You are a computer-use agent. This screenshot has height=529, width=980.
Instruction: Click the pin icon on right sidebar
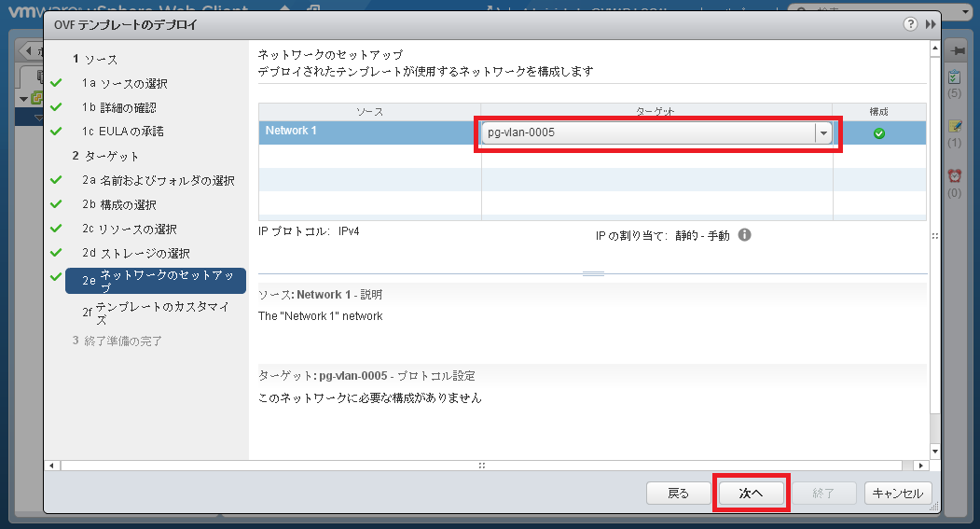pos(957,50)
